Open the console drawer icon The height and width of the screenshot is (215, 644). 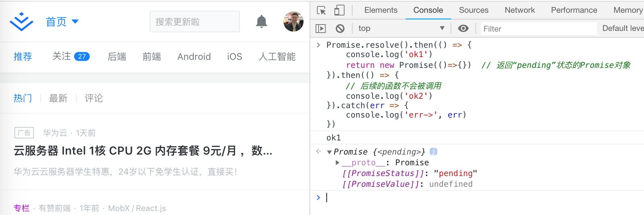[x=321, y=28]
